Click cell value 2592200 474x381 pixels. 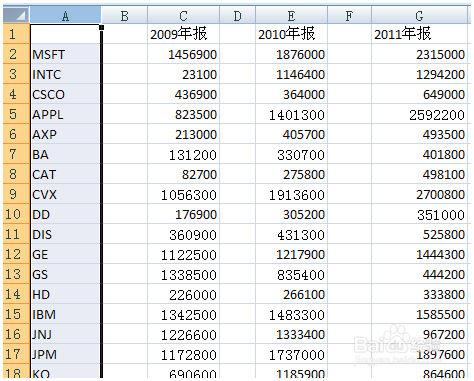click(x=419, y=114)
